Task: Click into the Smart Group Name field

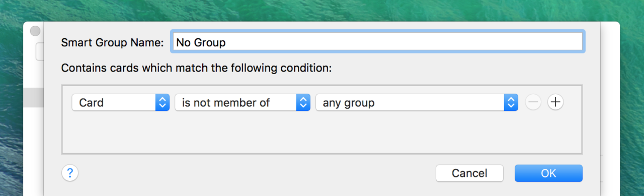Action: (378, 42)
